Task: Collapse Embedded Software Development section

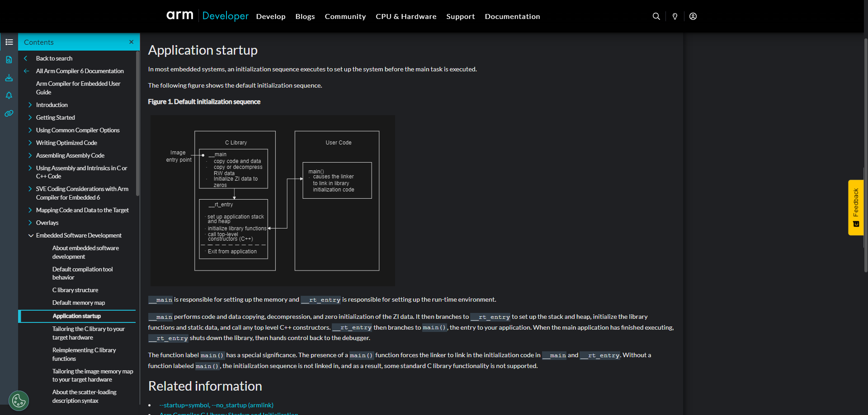Action: click(31, 235)
